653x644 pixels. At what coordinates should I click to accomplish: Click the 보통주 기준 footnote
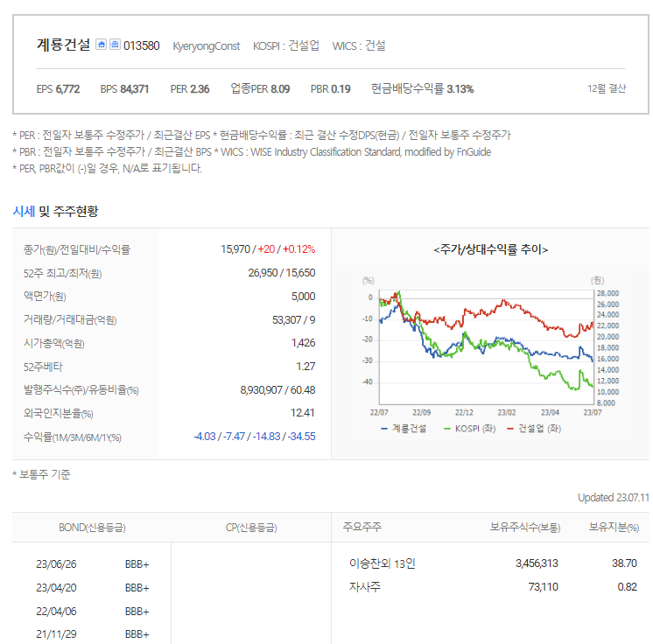click(42, 474)
